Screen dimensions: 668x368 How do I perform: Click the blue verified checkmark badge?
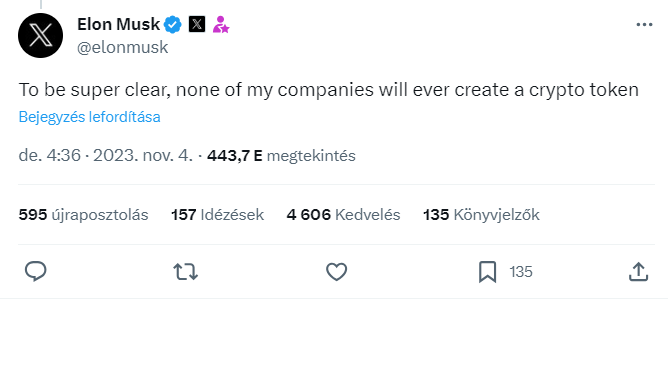point(173,24)
